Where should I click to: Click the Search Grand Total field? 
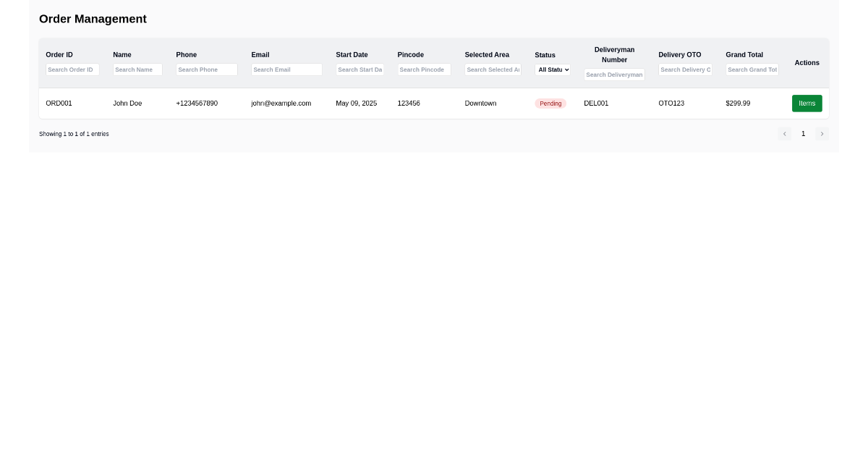click(x=752, y=69)
